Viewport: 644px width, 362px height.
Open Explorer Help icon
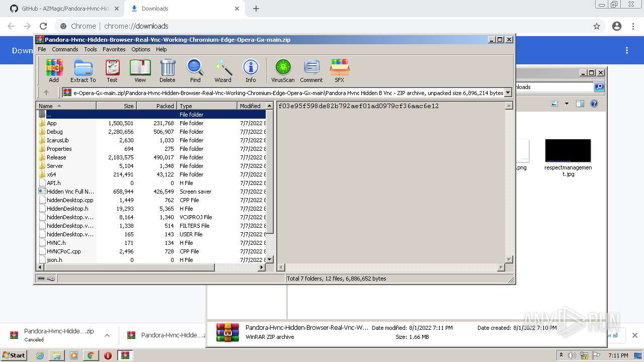(594, 104)
